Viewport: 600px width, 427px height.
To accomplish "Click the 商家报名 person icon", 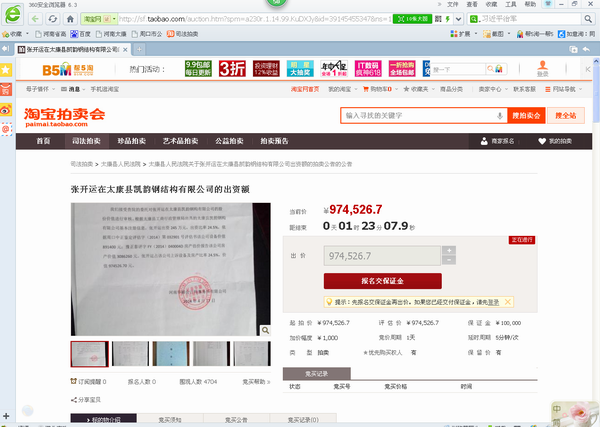I will [x=484, y=141].
